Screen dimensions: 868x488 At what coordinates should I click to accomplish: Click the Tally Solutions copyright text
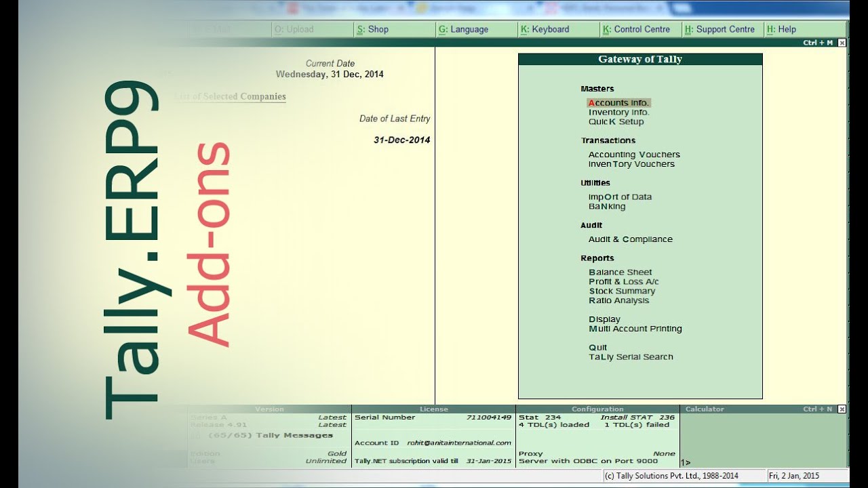coord(672,476)
